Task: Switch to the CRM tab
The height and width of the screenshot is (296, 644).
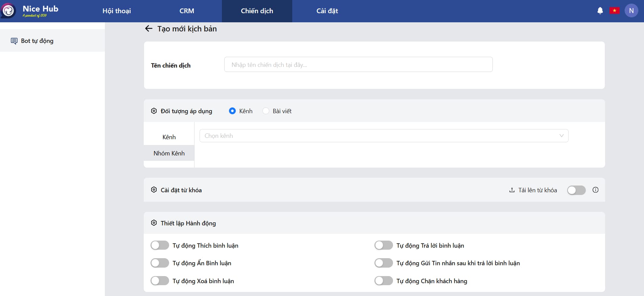Action: 187,11
